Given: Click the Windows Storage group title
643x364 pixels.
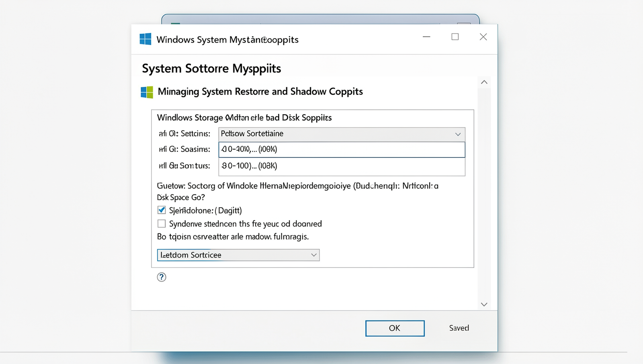Looking at the screenshot, I should [x=244, y=118].
